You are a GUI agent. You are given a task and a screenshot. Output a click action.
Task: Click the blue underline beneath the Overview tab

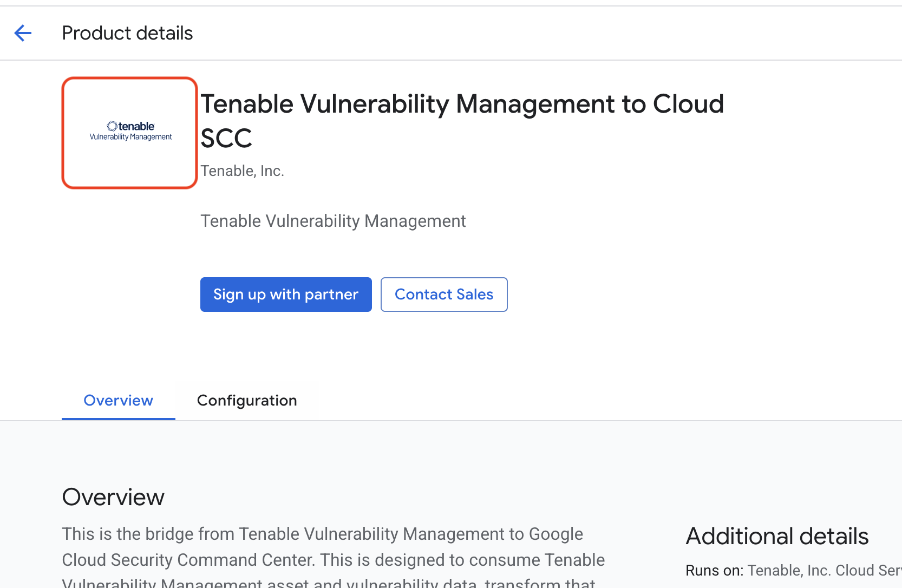[x=119, y=419]
